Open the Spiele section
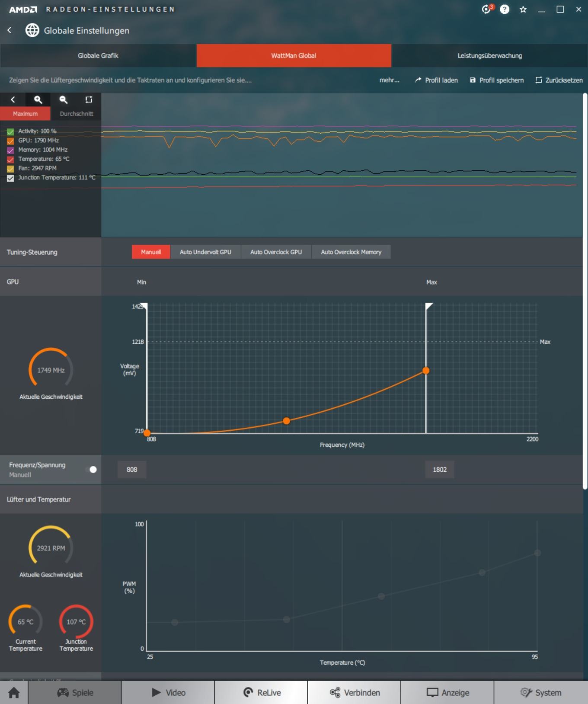Image resolution: width=588 pixels, height=704 pixels. 75,692
